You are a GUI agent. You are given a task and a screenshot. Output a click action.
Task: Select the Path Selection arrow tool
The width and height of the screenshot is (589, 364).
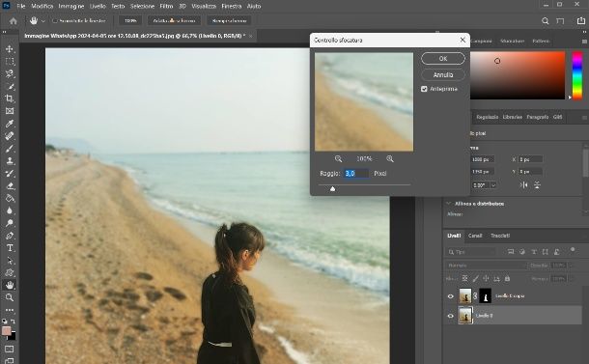(x=10, y=261)
